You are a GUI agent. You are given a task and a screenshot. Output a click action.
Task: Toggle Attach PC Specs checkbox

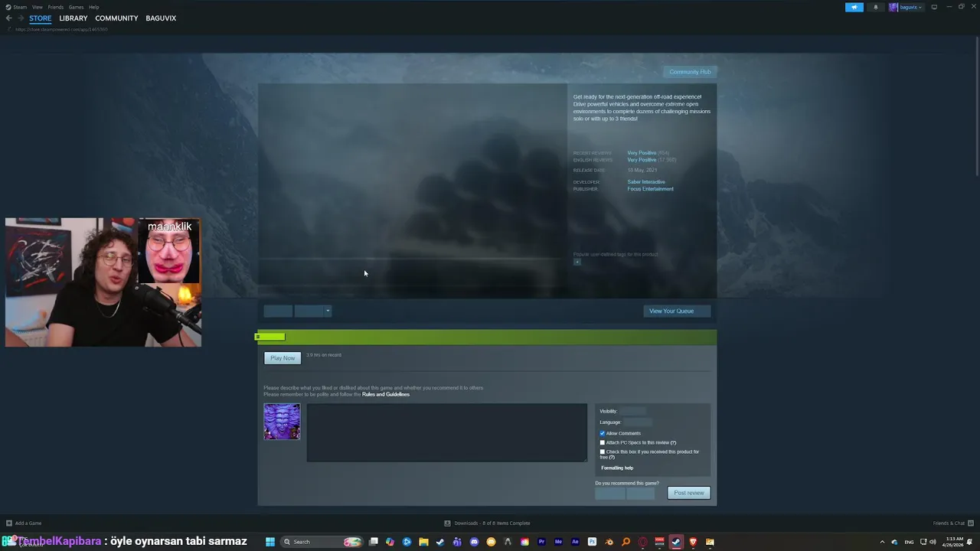point(602,443)
